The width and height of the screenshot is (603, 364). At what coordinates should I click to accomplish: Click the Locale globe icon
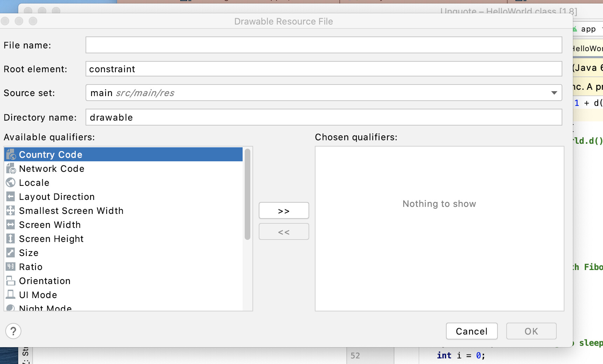[x=11, y=183]
